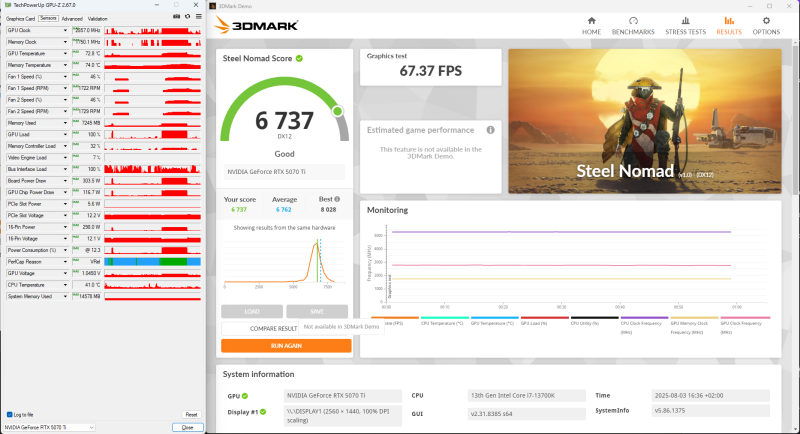Toggle GPU Clock Frequency legend series
Screen dimensions: 800x434
(x=744, y=325)
